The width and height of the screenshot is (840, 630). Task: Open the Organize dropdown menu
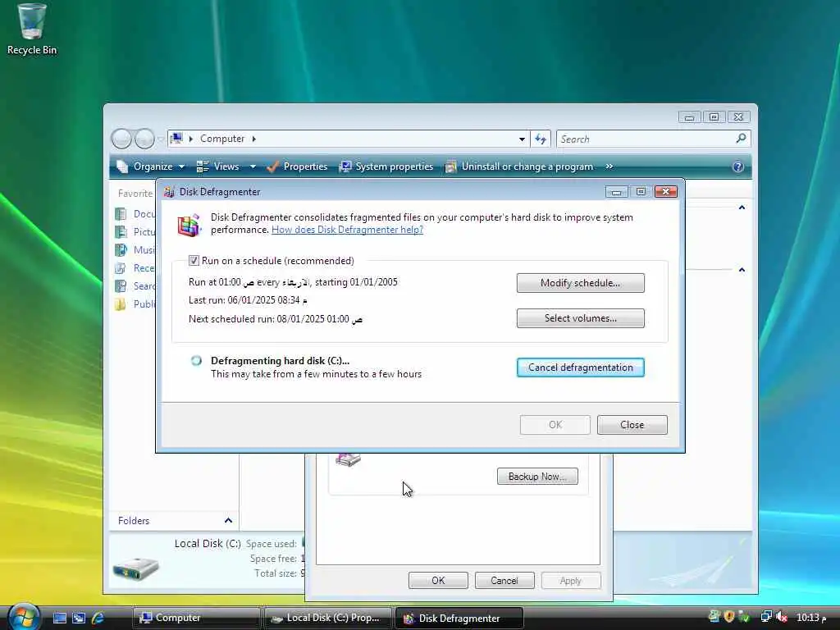(x=151, y=167)
